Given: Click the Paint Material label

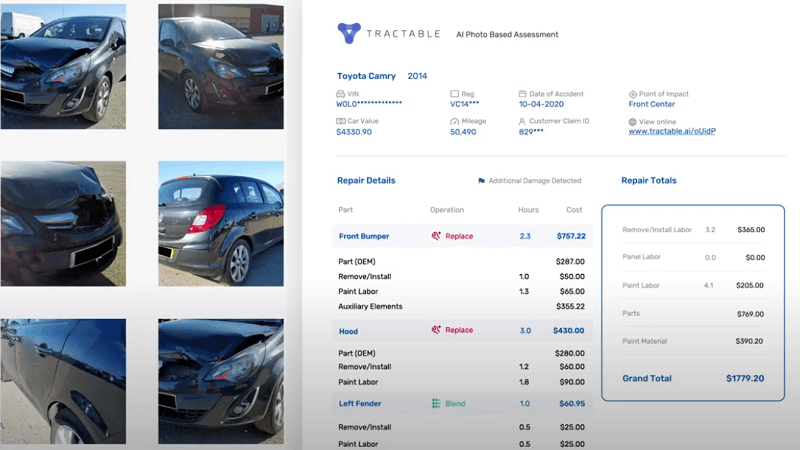Looking at the screenshot, I should point(645,341).
